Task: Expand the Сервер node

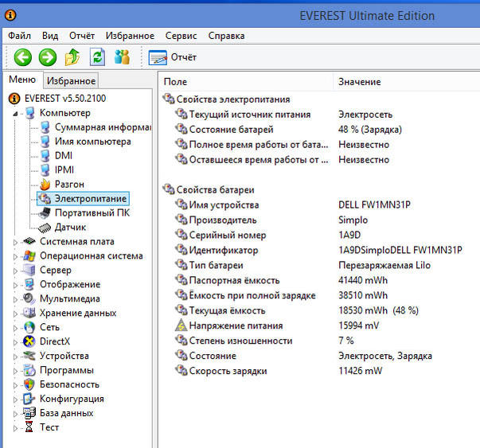Action: coord(15,271)
